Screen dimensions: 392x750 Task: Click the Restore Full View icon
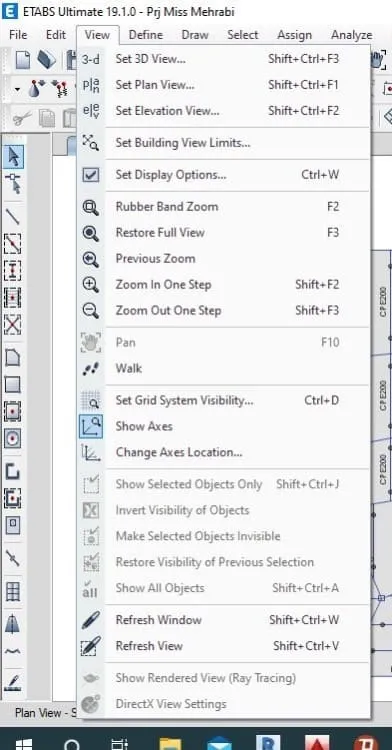[x=90, y=233]
